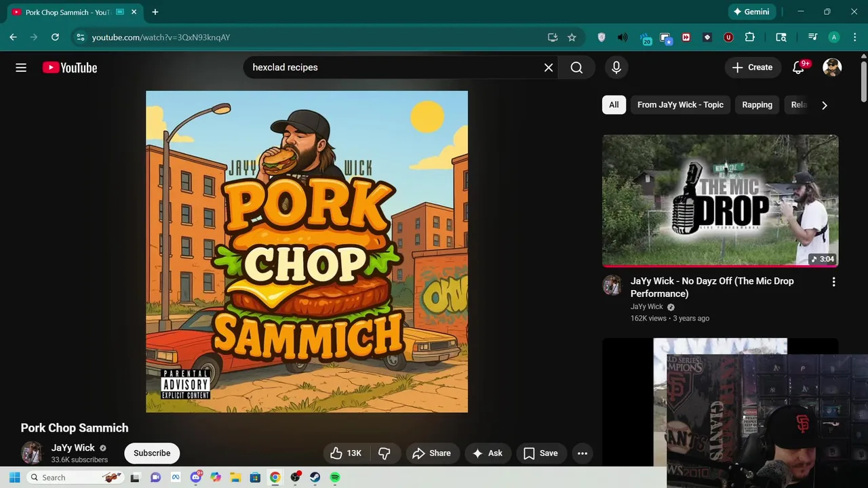
Task: Select the Pork Chop Sammich browser tab
Action: coord(75,12)
